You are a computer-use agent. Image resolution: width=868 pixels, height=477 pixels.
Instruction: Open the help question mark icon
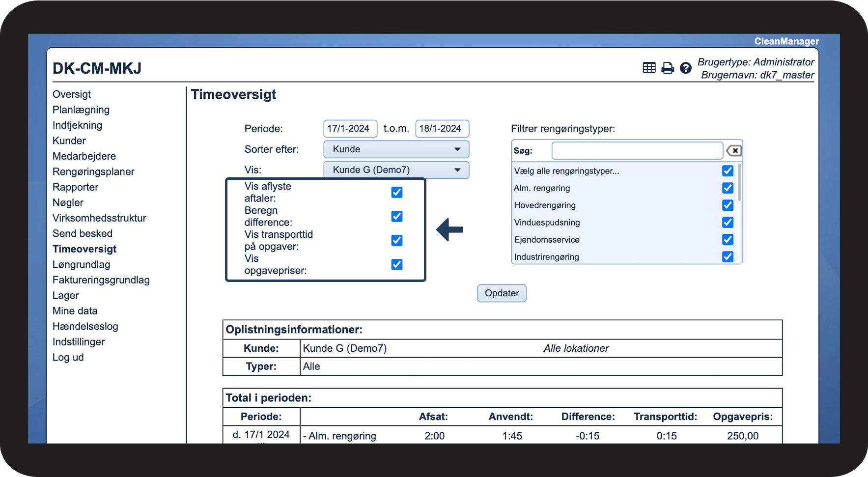[x=686, y=68]
